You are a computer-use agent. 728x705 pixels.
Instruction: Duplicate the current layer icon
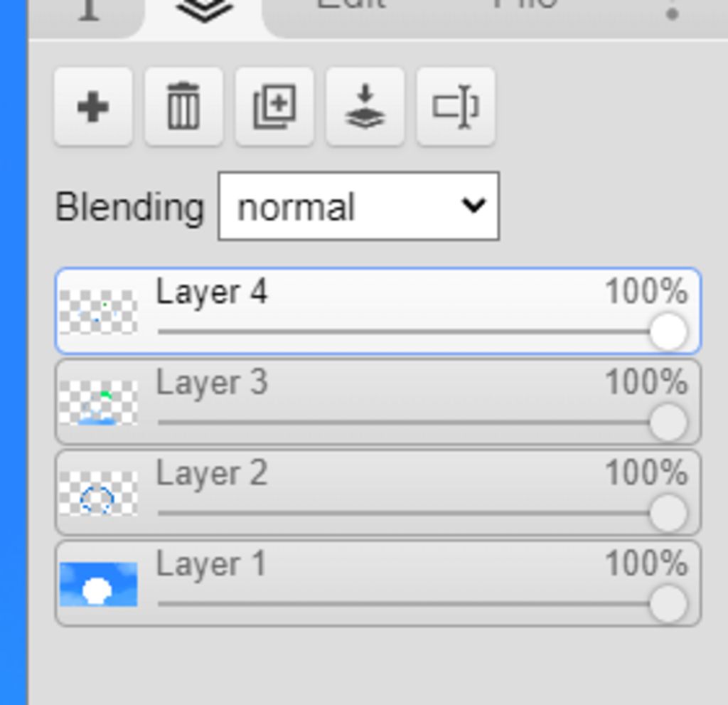tap(274, 107)
